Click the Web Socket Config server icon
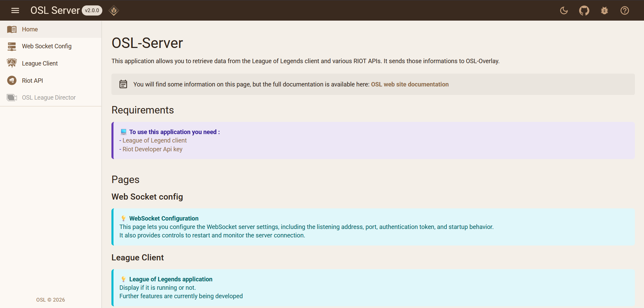The height and width of the screenshot is (308, 644). point(12,46)
